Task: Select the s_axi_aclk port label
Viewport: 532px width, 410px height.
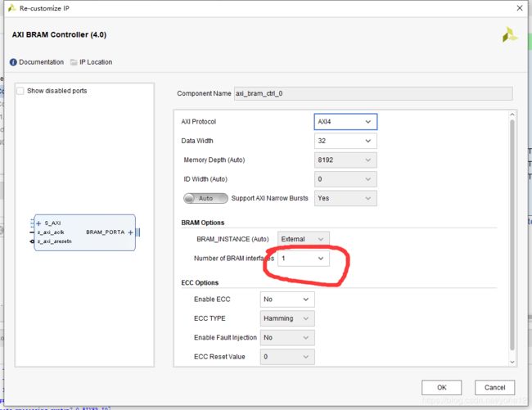Action: point(51,232)
